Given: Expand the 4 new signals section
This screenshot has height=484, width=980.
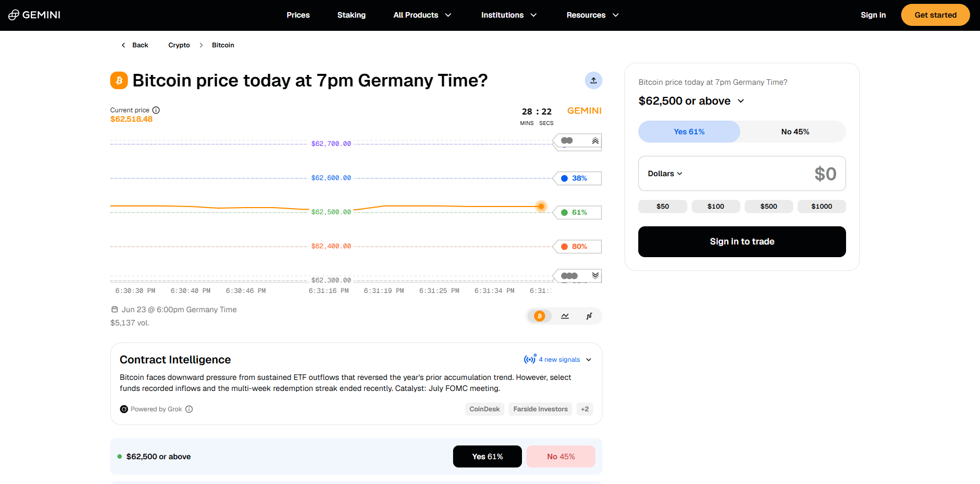Looking at the screenshot, I should pyautogui.click(x=558, y=360).
